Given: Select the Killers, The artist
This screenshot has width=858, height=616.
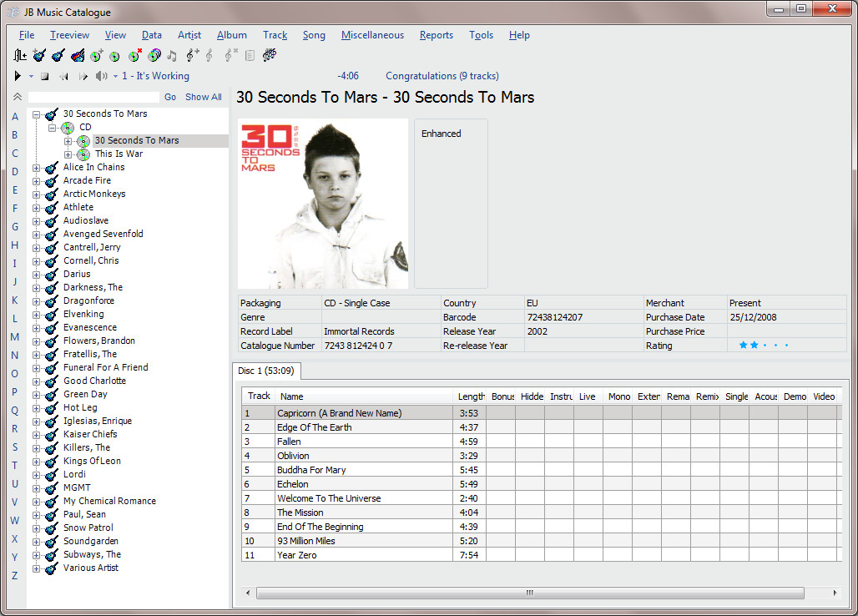Looking at the screenshot, I should 87,447.
